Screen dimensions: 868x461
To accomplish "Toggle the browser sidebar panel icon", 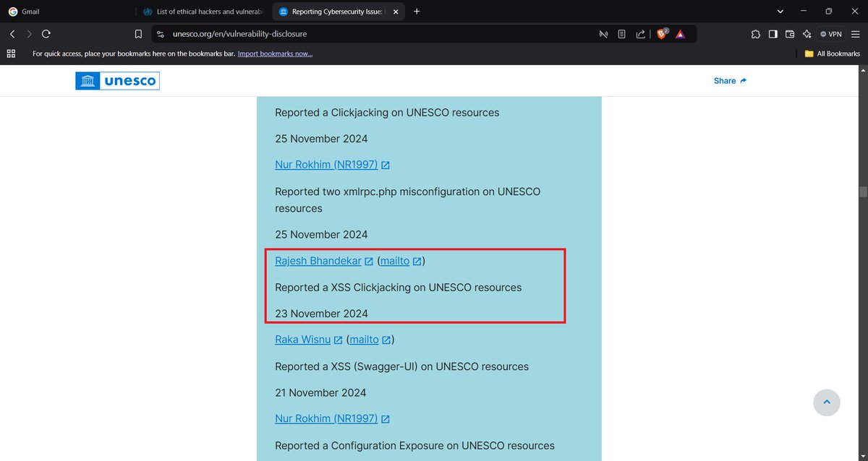I will click(773, 34).
